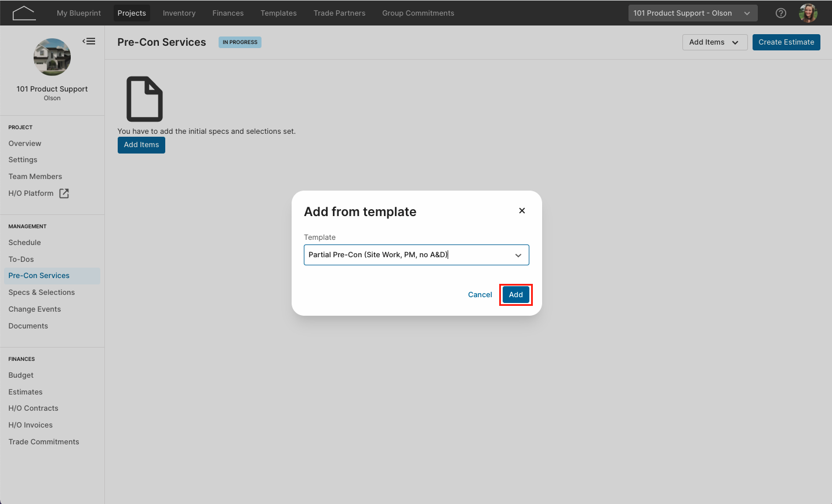Click the H/O Platform external link icon
Screen dimensions: 832x504
[64, 193]
